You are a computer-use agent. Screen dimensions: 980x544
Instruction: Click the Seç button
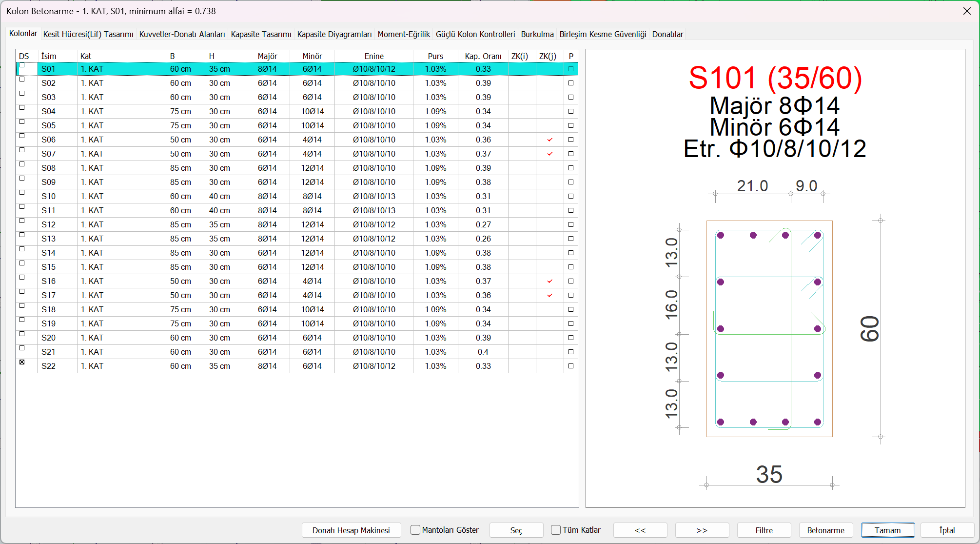coord(516,530)
